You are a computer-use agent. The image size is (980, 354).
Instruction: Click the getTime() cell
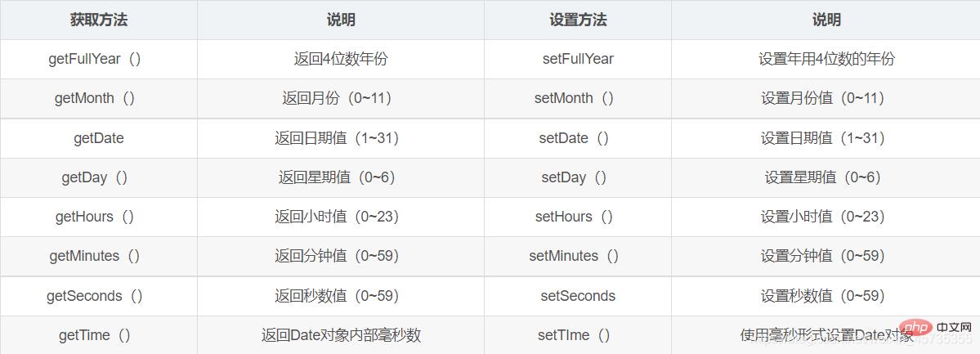pyautogui.click(x=95, y=335)
